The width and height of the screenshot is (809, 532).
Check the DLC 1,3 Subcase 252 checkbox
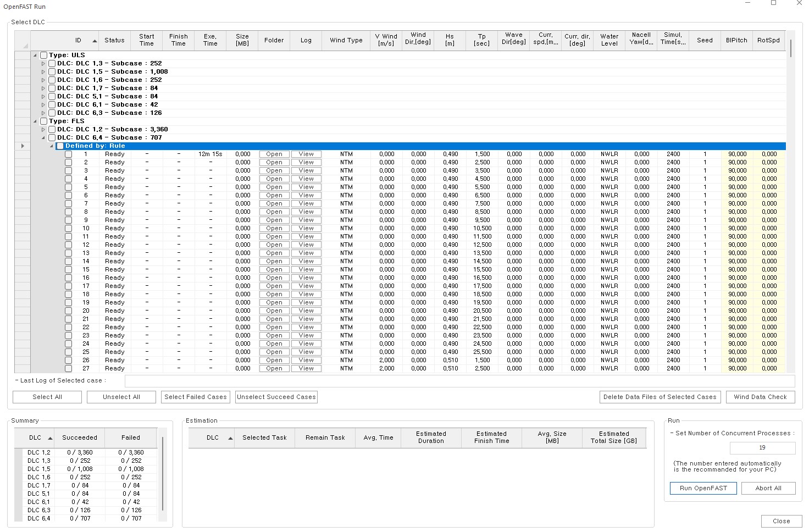tap(52, 64)
